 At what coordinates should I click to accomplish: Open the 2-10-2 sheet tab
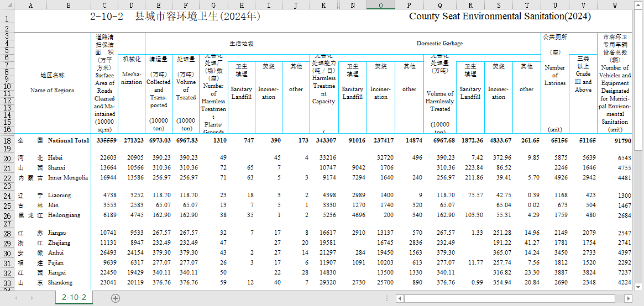coord(74,298)
